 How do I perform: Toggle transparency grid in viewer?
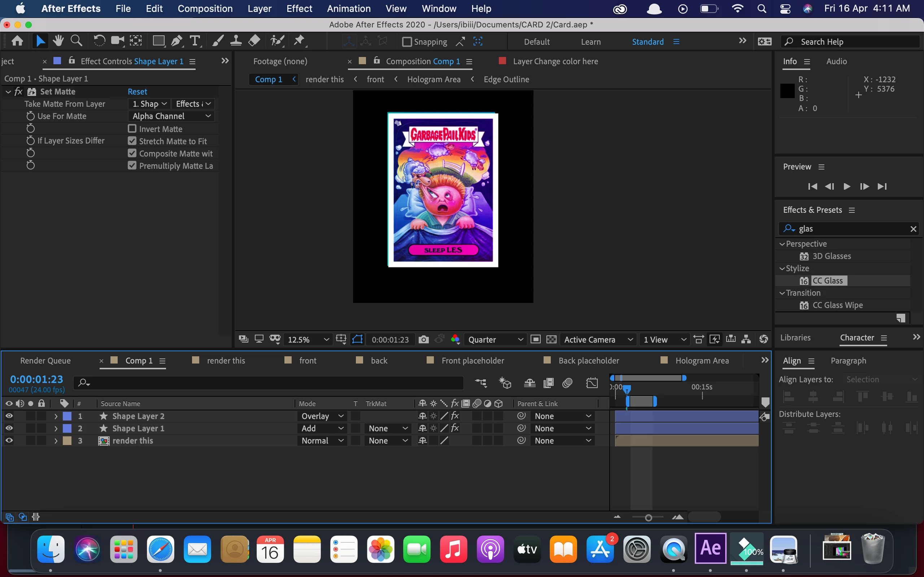click(x=552, y=339)
